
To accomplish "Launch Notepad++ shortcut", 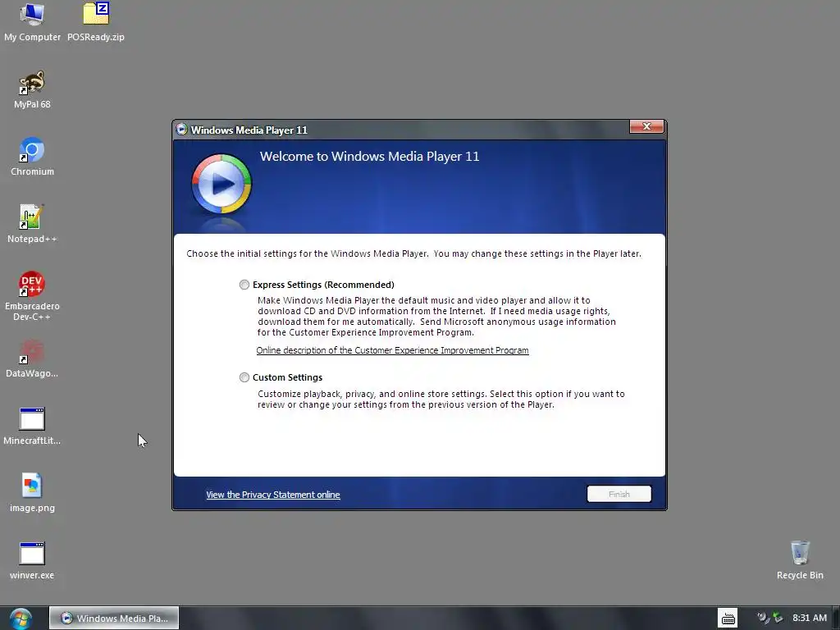I will click(32, 224).
